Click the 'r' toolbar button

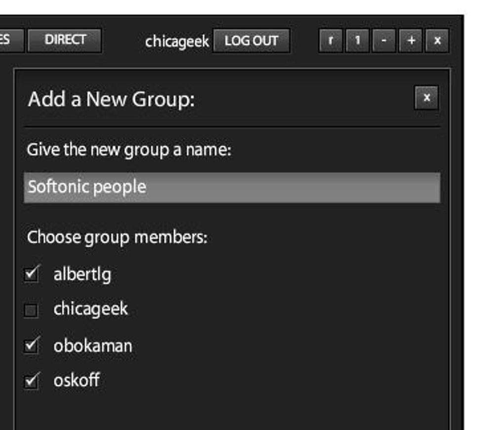[331, 41]
